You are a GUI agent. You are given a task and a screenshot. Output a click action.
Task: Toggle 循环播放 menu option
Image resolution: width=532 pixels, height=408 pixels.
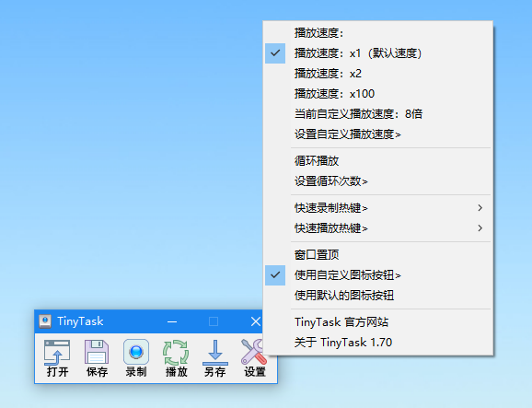(378, 161)
